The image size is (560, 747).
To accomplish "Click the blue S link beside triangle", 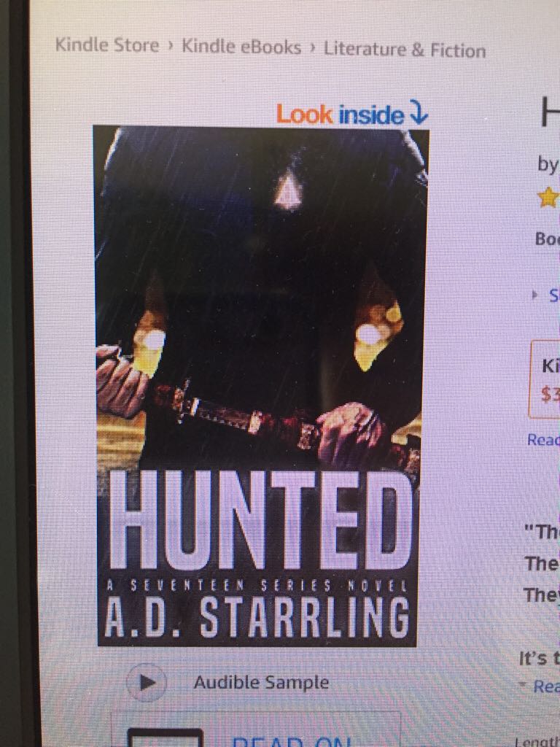I will pos(554,296).
